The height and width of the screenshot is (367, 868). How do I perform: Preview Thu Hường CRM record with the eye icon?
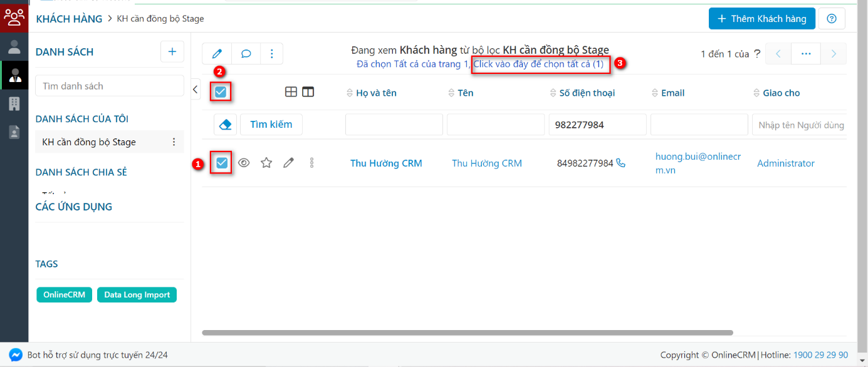[x=244, y=162]
